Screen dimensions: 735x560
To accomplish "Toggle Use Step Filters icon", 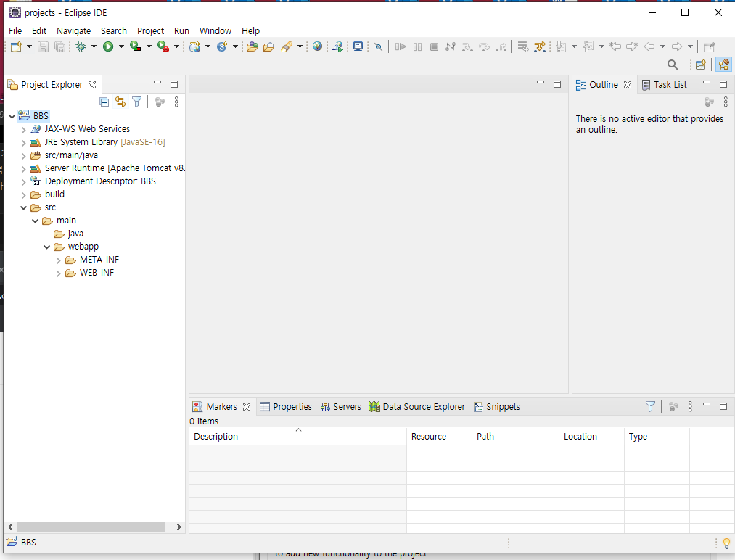I will [540, 46].
